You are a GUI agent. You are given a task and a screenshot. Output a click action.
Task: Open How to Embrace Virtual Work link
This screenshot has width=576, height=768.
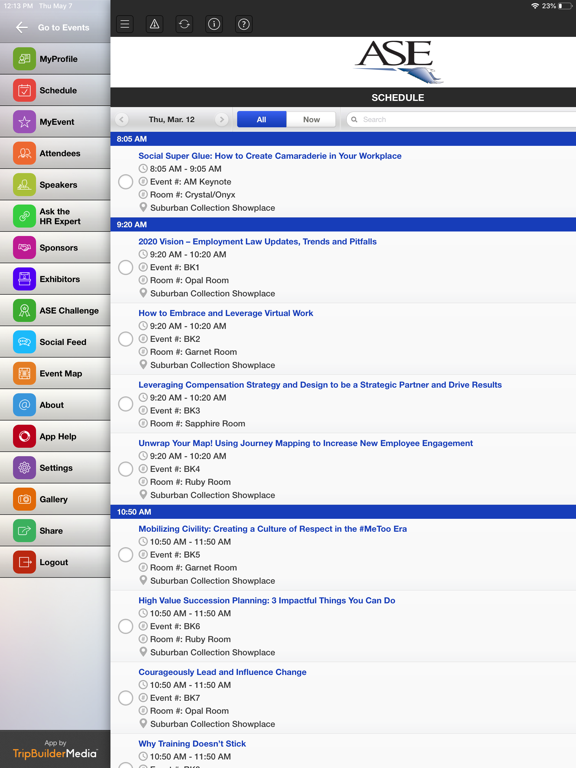coord(225,313)
